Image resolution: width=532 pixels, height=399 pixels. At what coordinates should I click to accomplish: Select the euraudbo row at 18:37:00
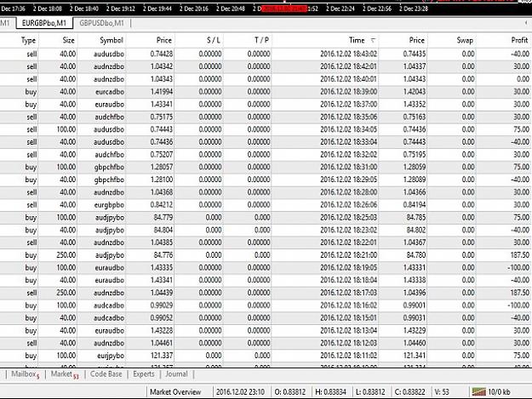pyautogui.click(x=266, y=104)
